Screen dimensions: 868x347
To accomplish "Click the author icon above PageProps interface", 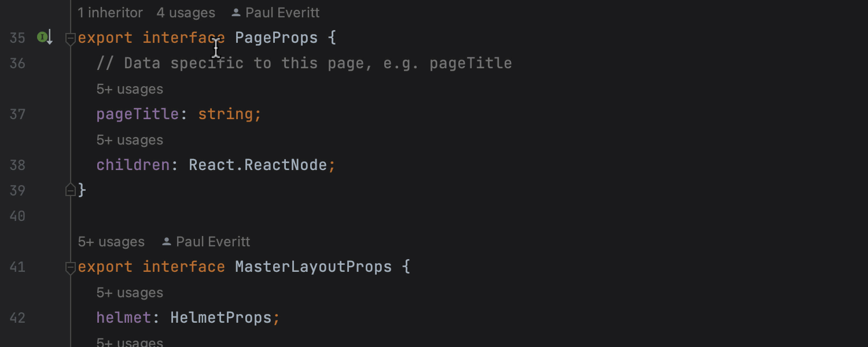I will pos(236,13).
